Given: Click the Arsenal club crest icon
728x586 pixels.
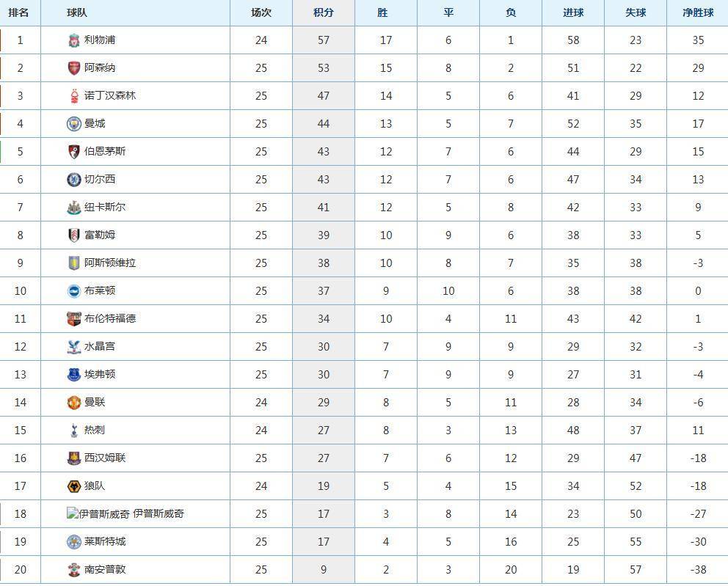Looking at the screenshot, I should (74, 68).
